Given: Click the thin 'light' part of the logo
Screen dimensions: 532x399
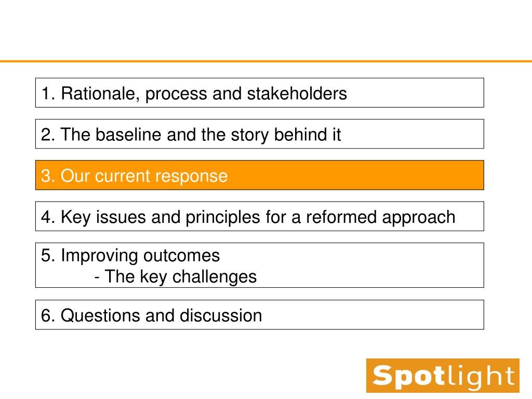Looking at the screenshot, I should click(481, 377).
